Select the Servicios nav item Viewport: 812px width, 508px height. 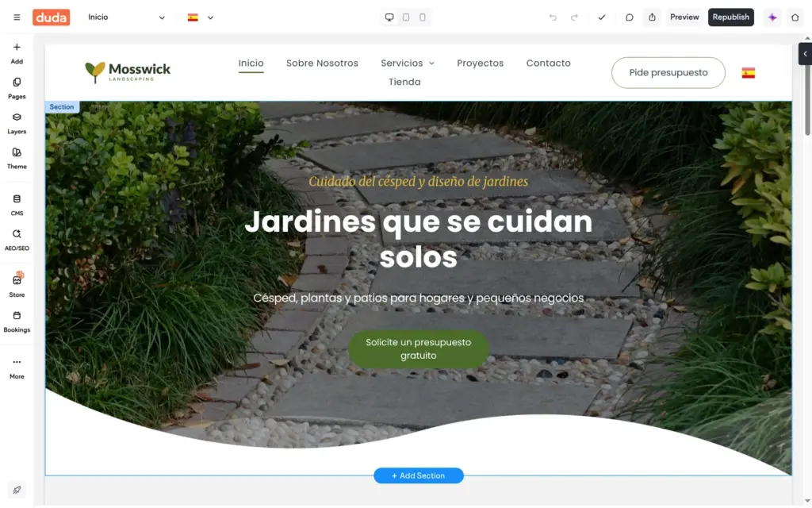pos(402,63)
